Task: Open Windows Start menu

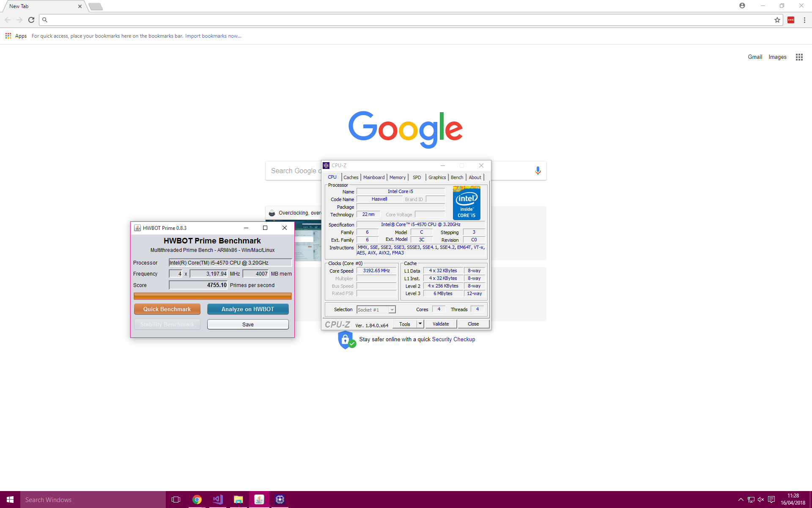Action: click(x=10, y=500)
